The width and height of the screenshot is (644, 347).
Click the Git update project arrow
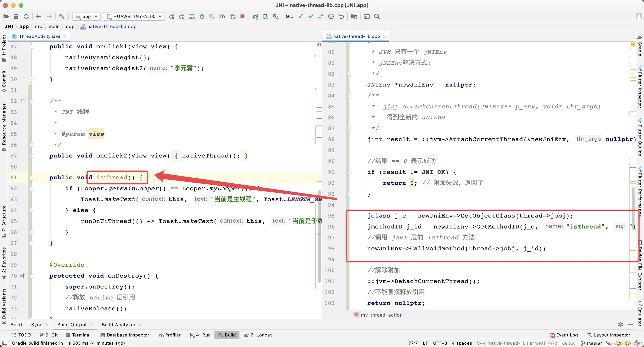pos(300,16)
